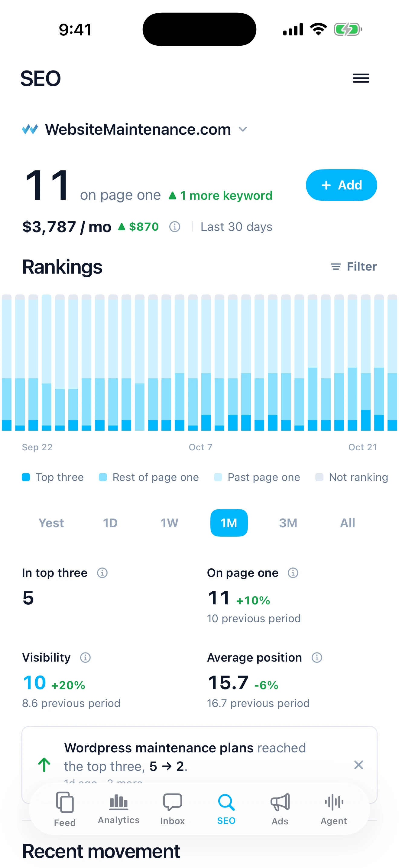The height and width of the screenshot is (868, 399).
Task: Click the cellular signal icon
Action: coord(293,29)
